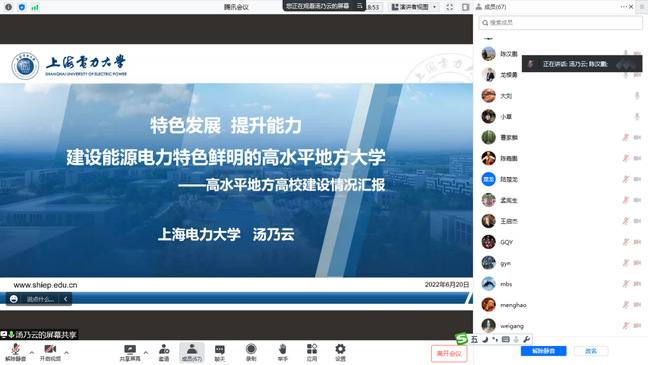Open the 演讲者视图 view dropdown
Viewport: 648px width, 365px height.
(x=414, y=7)
